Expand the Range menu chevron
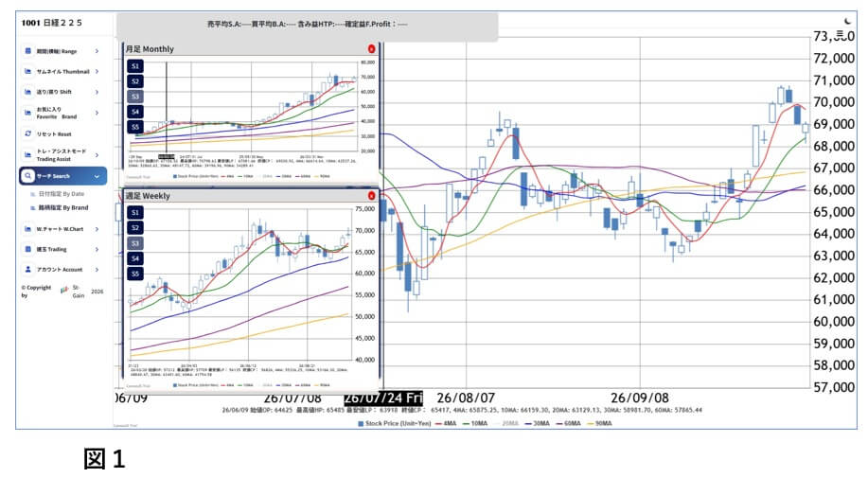 coord(97,51)
